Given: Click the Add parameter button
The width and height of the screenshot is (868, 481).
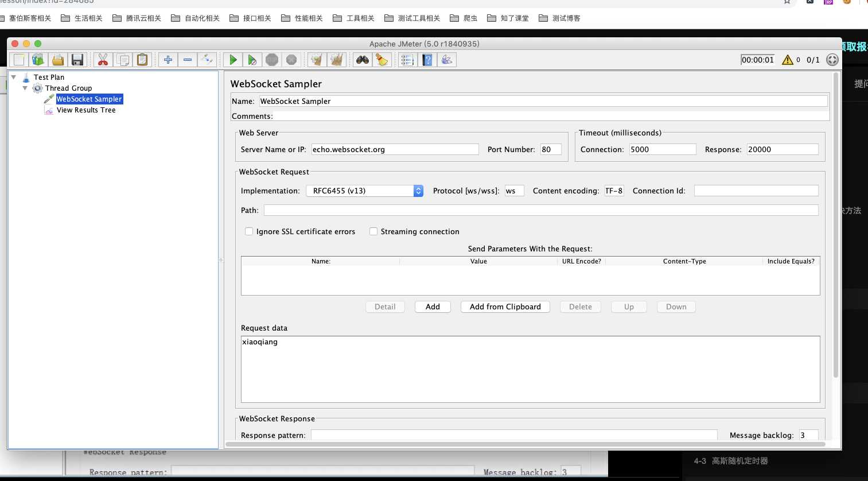Looking at the screenshot, I should pos(433,307).
